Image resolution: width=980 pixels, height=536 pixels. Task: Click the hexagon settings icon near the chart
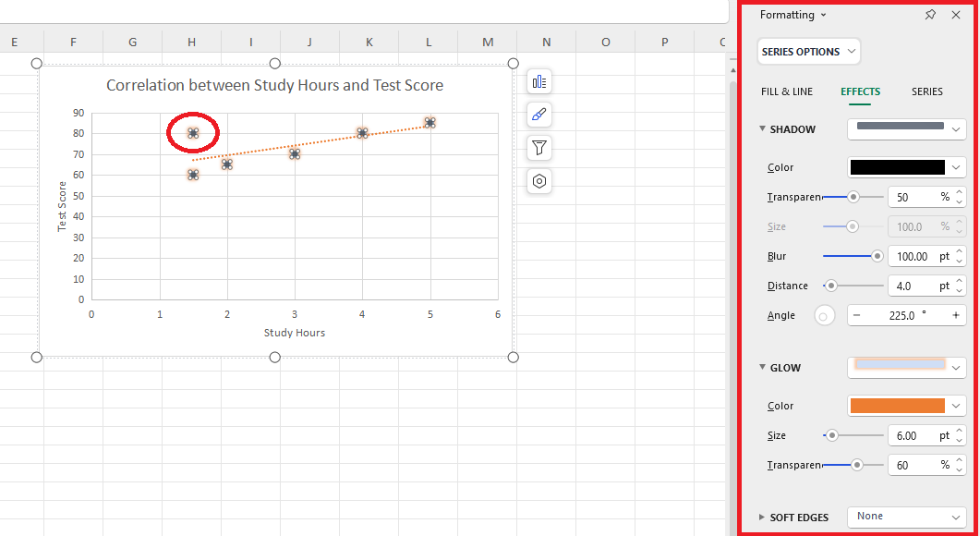(x=539, y=181)
